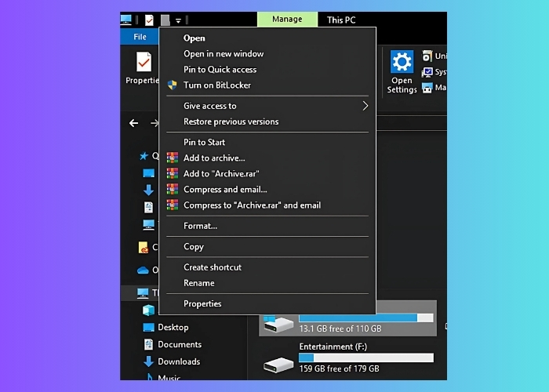Open the Quick Access Toolbar customize dropdown
549x392 pixels.
178,20
